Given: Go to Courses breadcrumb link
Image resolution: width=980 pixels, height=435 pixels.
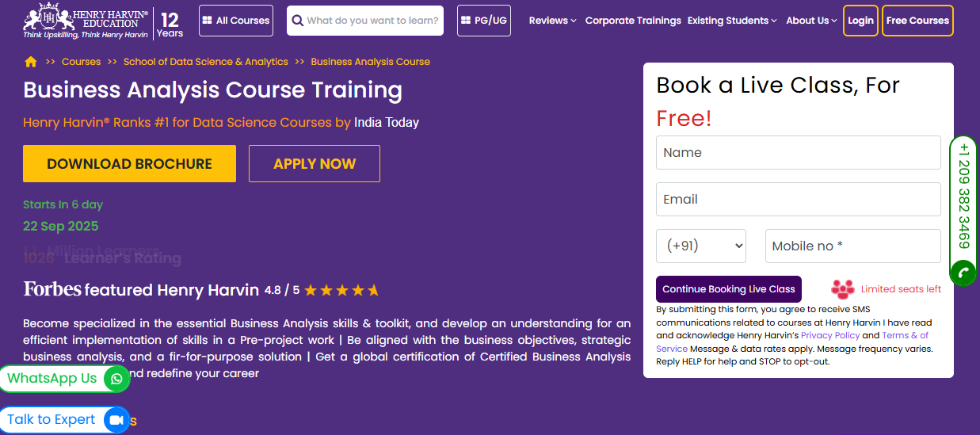Looking at the screenshot, I should [x=81, y=62].
